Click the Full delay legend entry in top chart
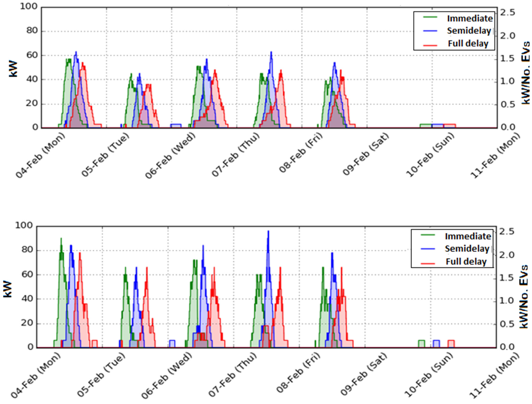The image size is (532, 404). pyautogui.click(x=468, y=44)
